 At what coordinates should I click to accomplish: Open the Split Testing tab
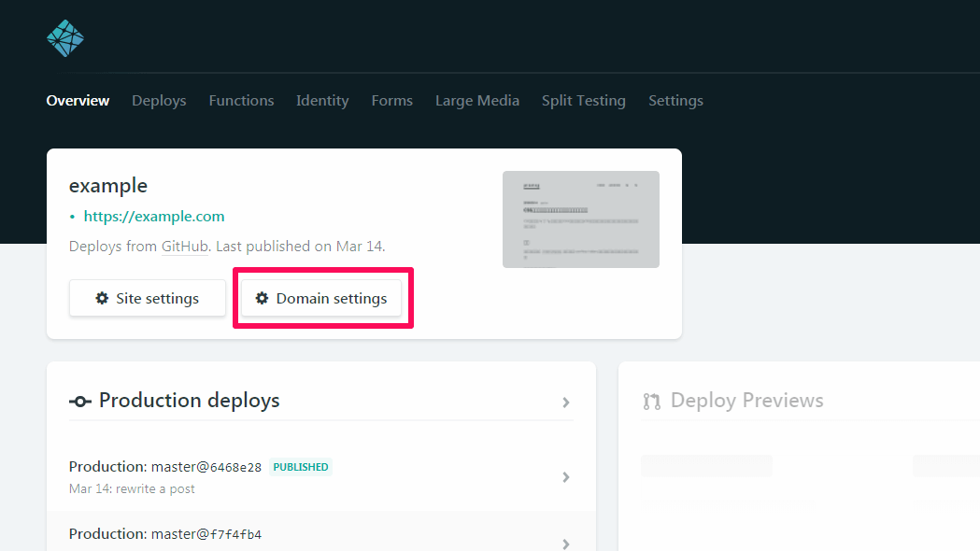(x=583, y=100)
